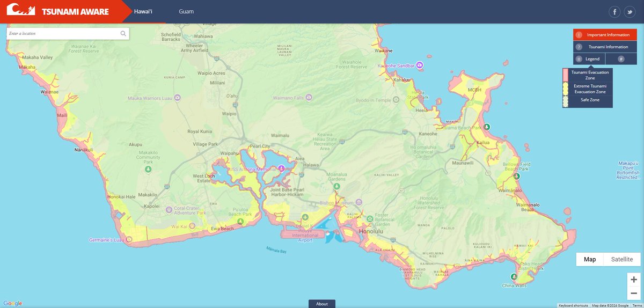Screen dimensions: 644x308
Task: Open the Facebook page icon
Action: tap(615, 12)
